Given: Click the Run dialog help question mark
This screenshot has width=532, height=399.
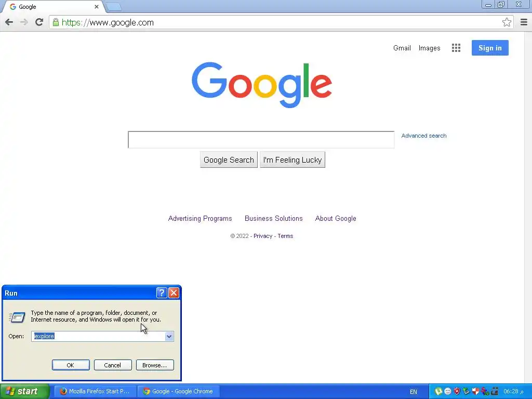Looking at the screenshot, I should 162,293.
